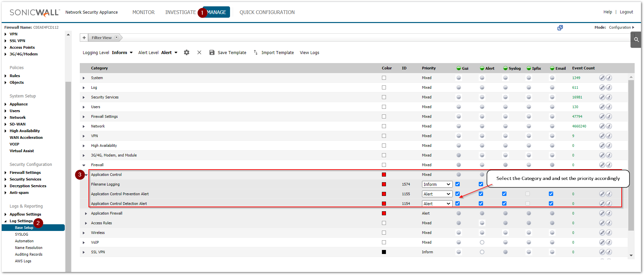Expand the Wireless category row

(84, 233)
